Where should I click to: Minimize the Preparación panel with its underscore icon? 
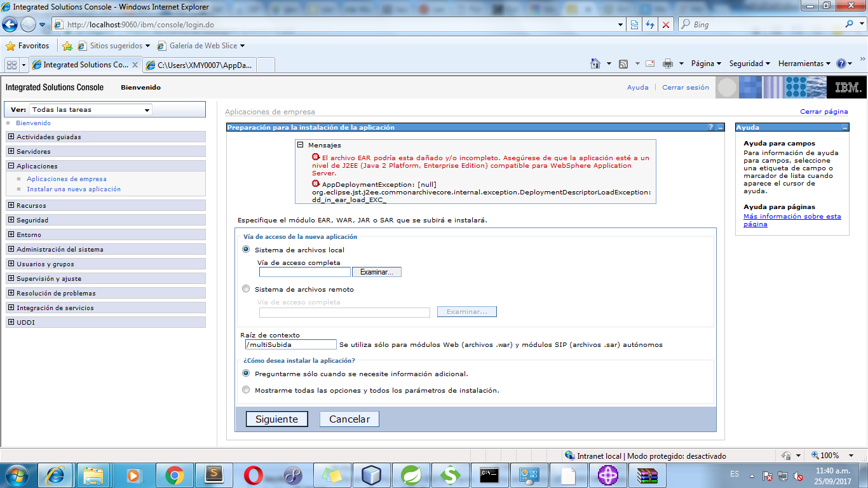point(721,127)
